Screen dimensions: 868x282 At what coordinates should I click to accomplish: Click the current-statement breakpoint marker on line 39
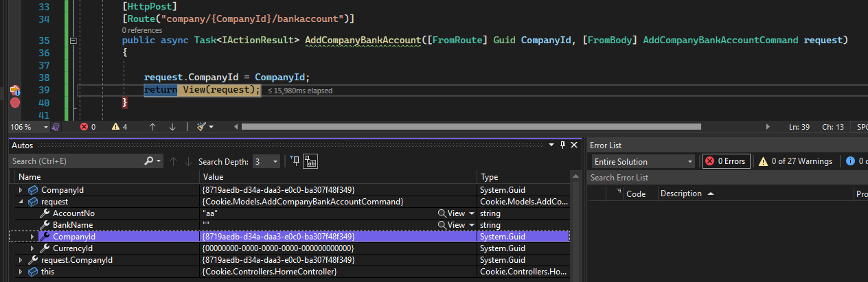14,90
